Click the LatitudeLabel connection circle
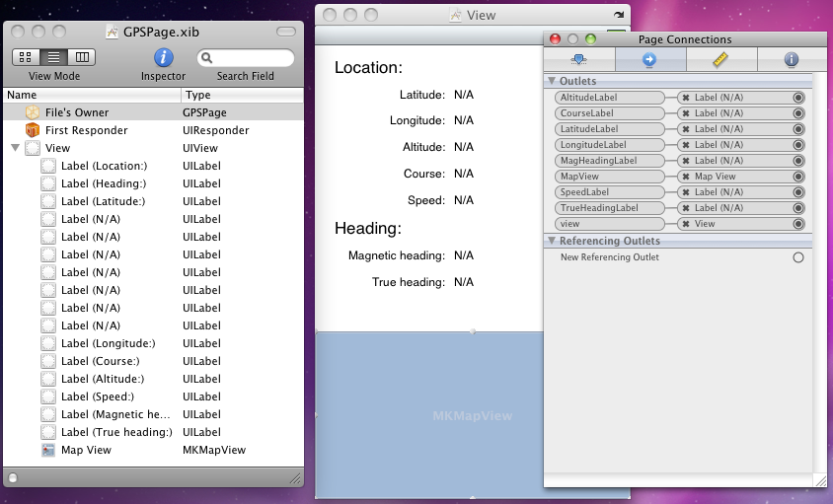This screenshot has height=504, width=833. [x=798, y=129]
